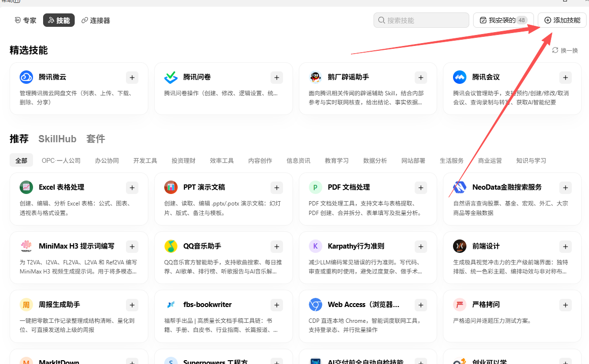Image resolution: width=589 pixels, height=364 pixels.
Task: Select the 推荐 section tab
Action: [x=19, y=139]
